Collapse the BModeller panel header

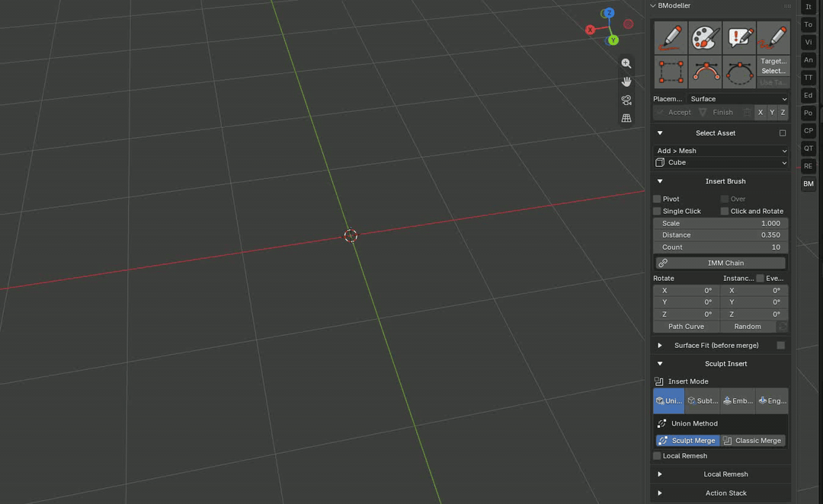click(653, 6)
